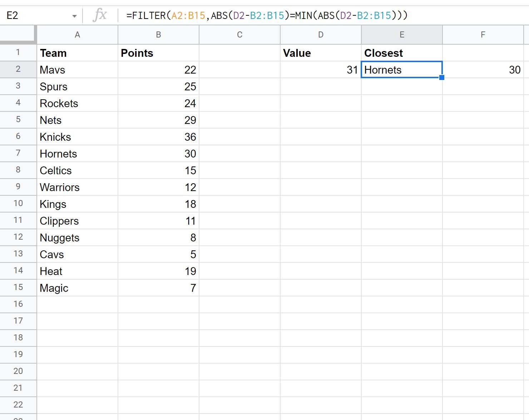Click the Team header cell

point(77,53)
